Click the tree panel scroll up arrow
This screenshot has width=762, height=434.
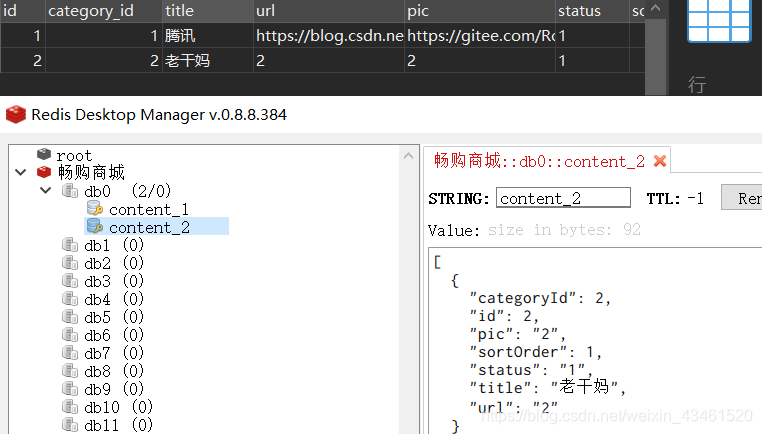coord(409,156)
